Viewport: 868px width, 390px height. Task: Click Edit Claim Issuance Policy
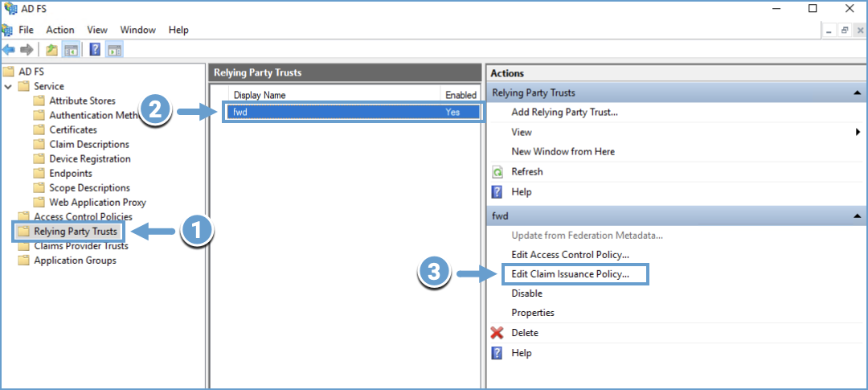click(570, 274)
